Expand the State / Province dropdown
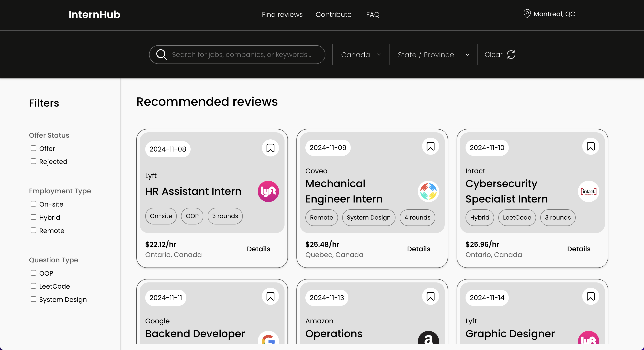Screen dimensions: 644x350 (433, 55)
